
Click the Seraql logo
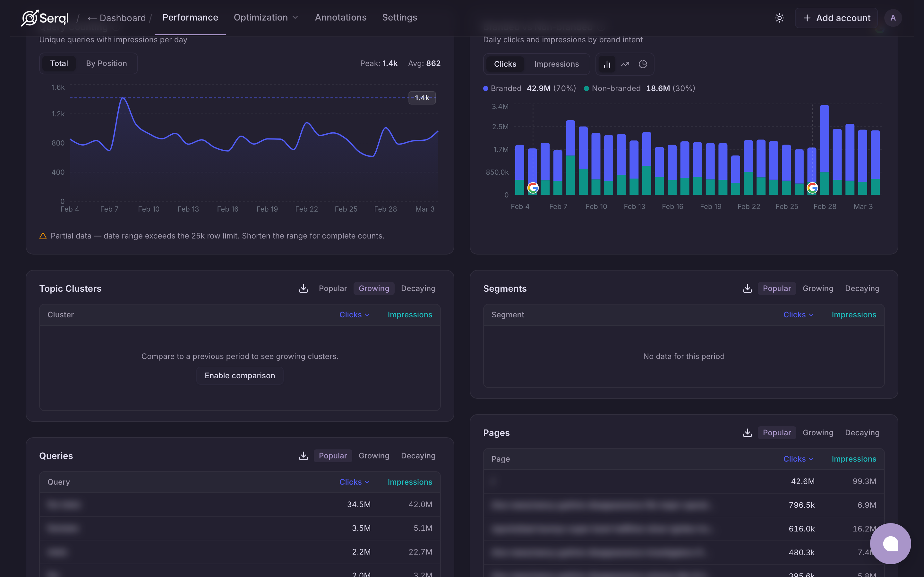tap(45, 18)
